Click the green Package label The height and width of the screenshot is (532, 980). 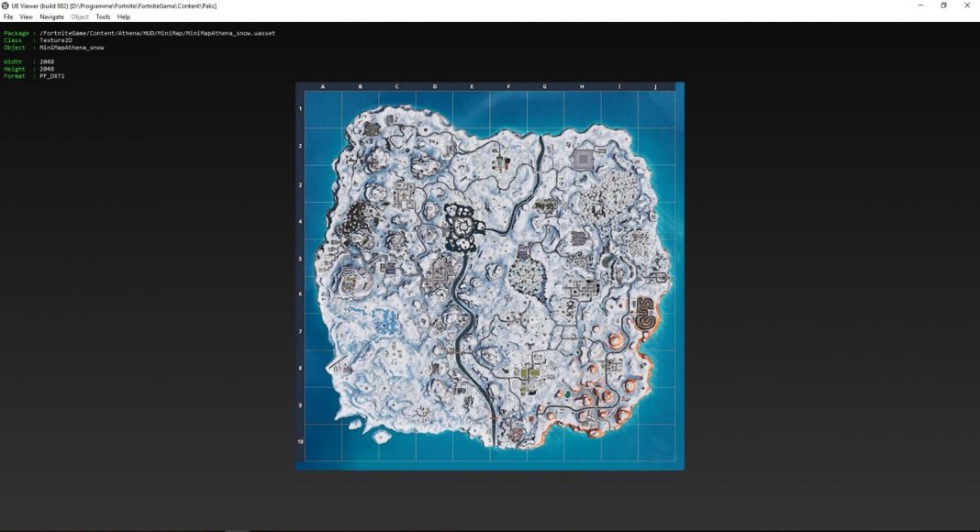[17, 33]
